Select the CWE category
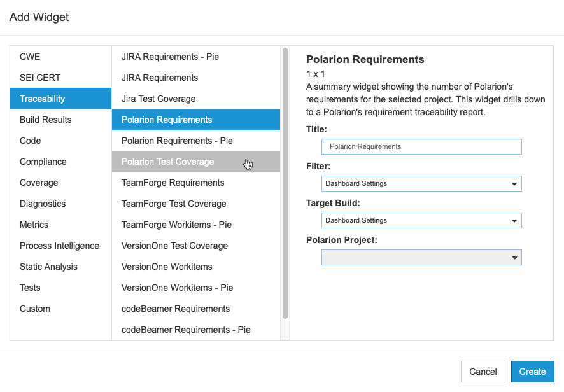The width and height of the screenshot is (564, 392). [x=60, y=57]
